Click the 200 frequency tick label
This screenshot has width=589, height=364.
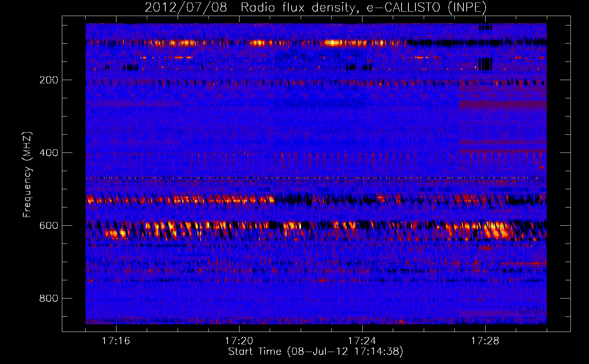click(49, 80)
